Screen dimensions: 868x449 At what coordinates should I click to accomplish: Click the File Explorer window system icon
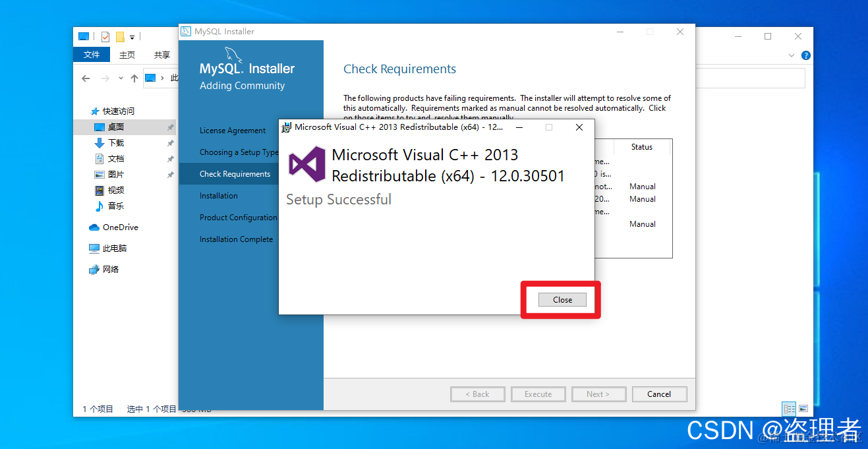84,37
